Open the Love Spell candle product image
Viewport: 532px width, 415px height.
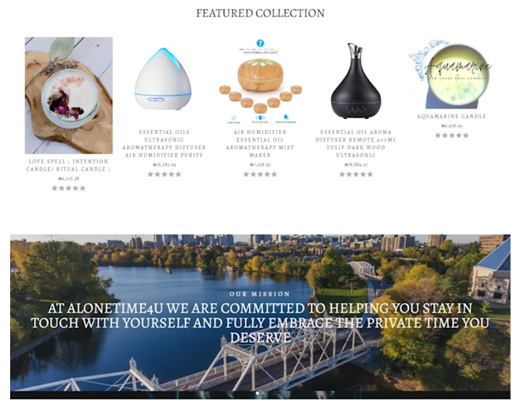(x=69, y=96)
